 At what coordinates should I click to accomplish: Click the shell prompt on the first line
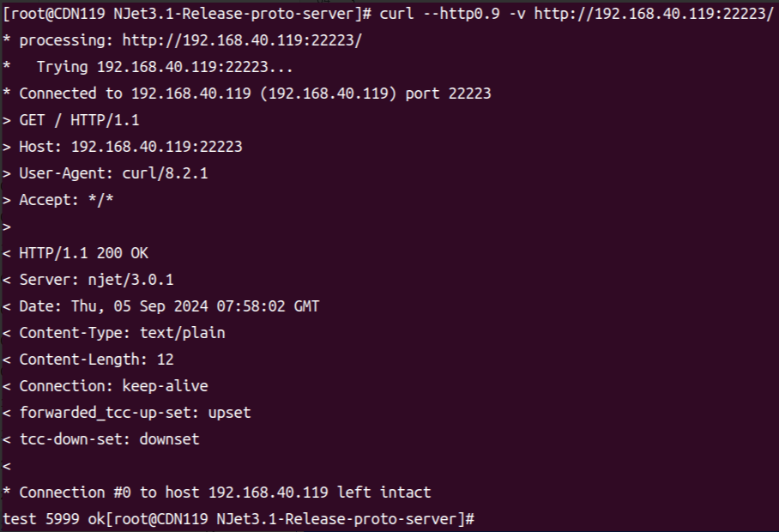189,14
